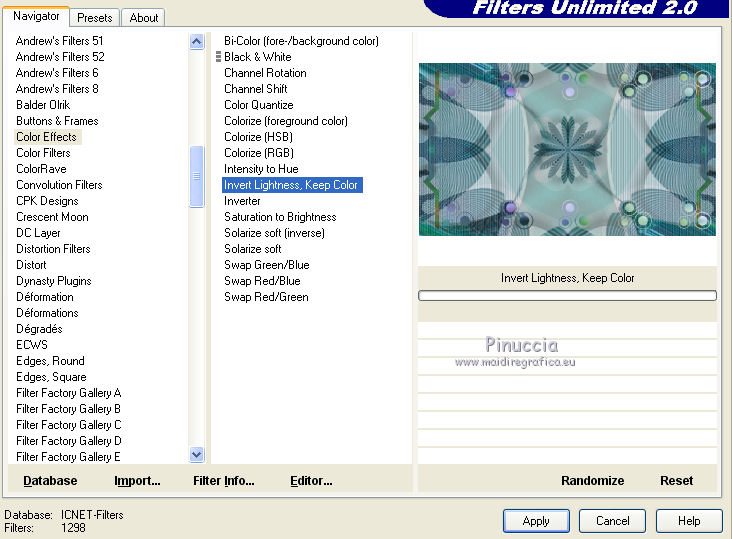
Task: Choose Swap Green/Blue filter
Action: pos(267,265)
